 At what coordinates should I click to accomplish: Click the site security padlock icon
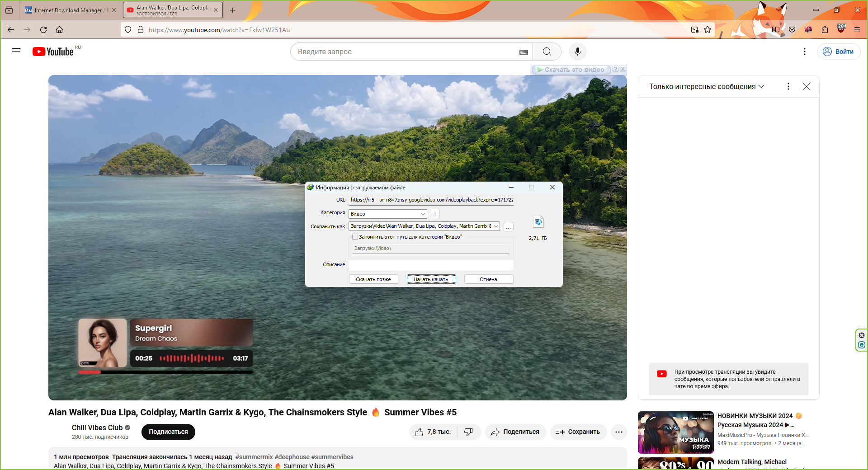pos(141,30)
